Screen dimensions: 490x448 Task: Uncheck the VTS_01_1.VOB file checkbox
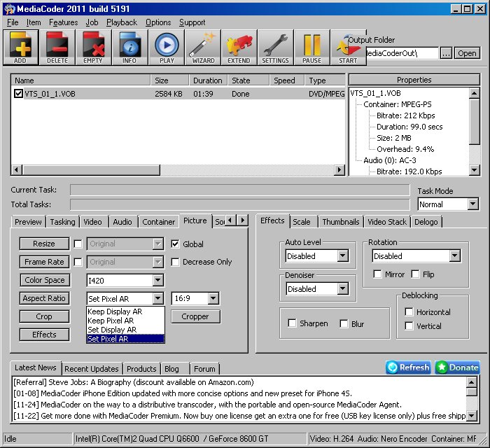[18, 94]
